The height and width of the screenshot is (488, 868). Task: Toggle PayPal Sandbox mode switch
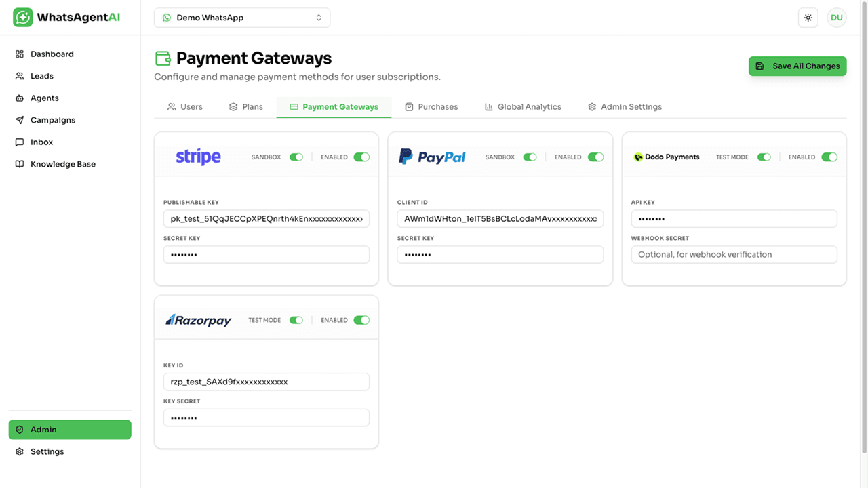[530, 157]
